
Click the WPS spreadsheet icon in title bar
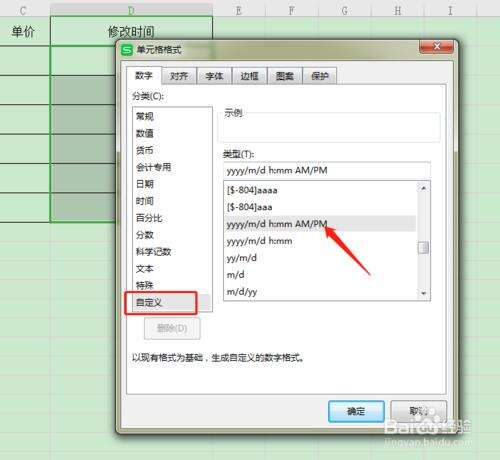pos(127,50)
